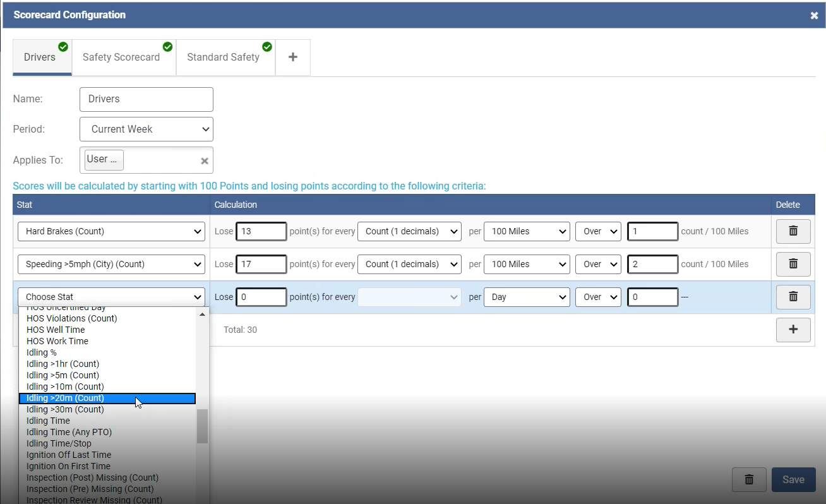
Task: Open the Hard Brakes stat dropdown
Action: point(111,231)
